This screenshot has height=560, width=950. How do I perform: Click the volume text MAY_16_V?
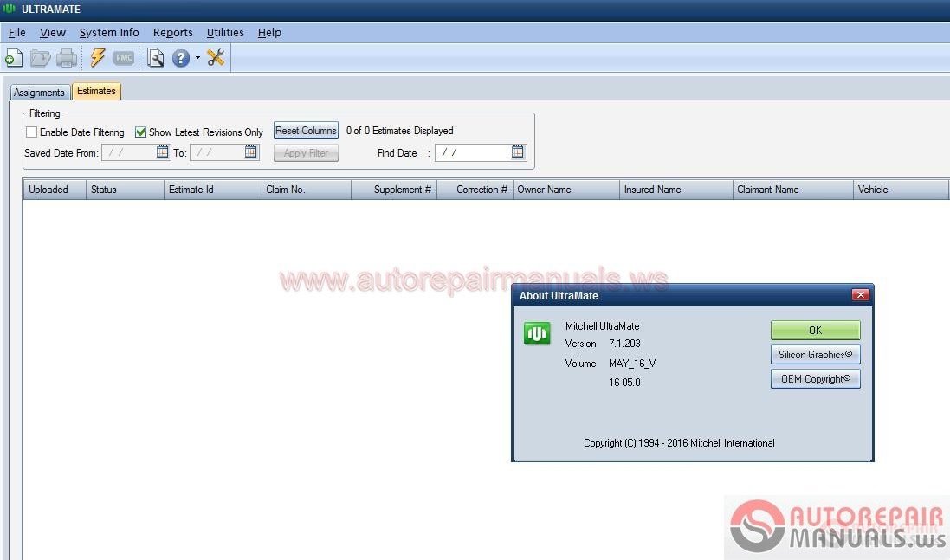[632, 364]
